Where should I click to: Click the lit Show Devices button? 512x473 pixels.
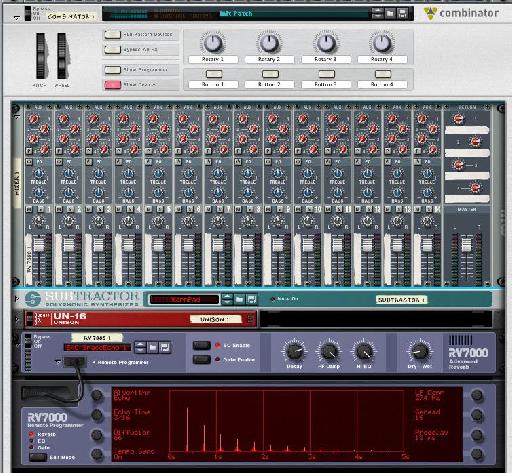tap(112, 85)
